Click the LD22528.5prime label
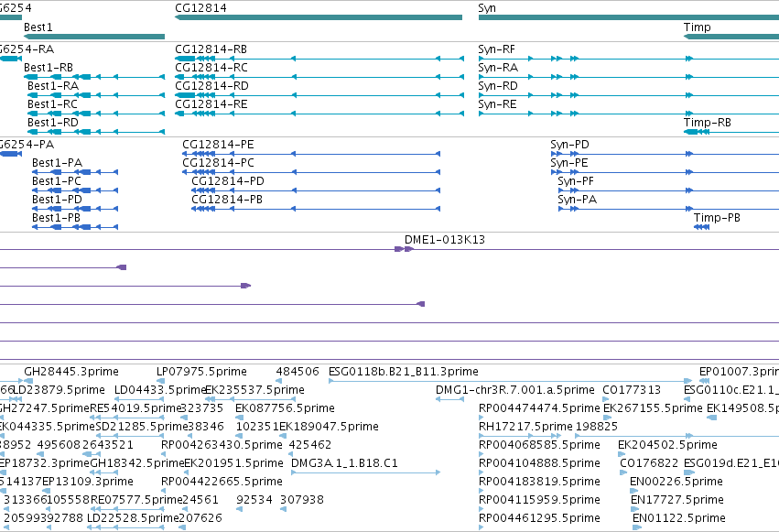 tap(133, 518)
